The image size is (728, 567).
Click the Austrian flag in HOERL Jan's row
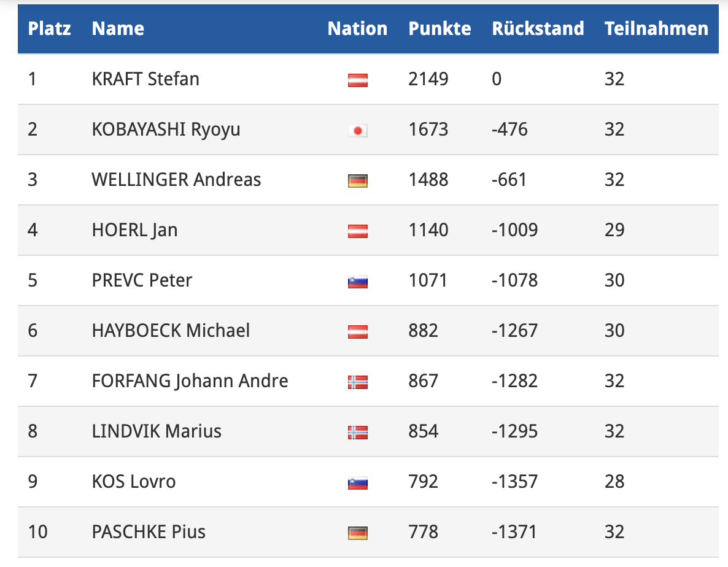357,231
